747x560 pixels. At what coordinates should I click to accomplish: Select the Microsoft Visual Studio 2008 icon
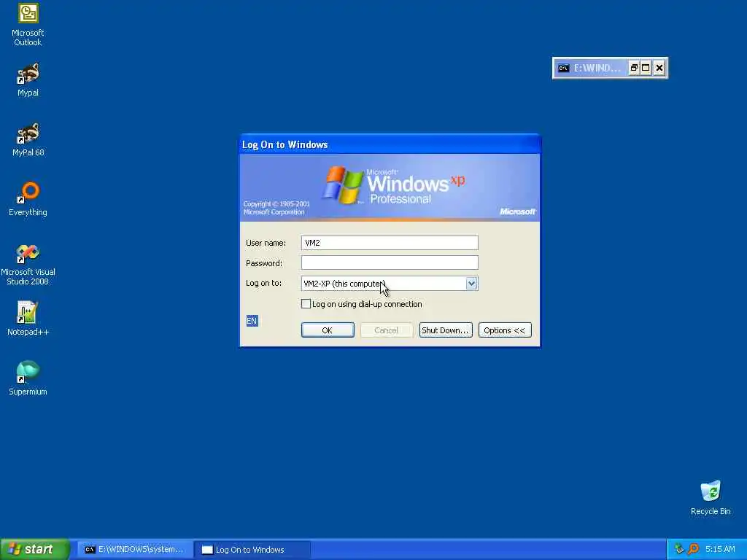(x=28, y=264)
